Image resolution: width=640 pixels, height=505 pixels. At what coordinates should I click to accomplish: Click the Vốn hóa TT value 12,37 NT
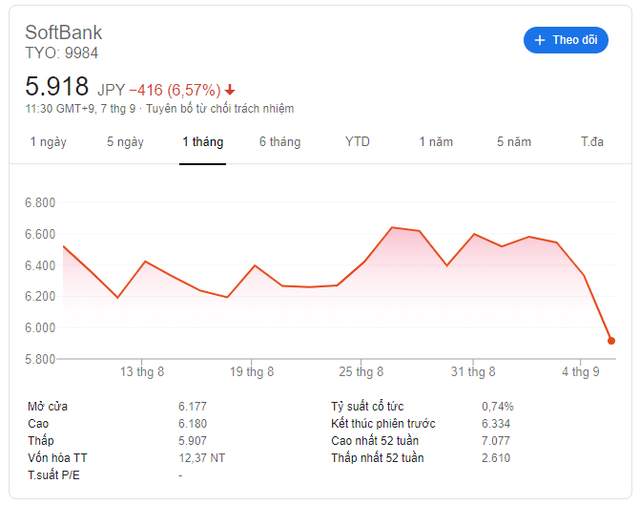click(202, 458)
